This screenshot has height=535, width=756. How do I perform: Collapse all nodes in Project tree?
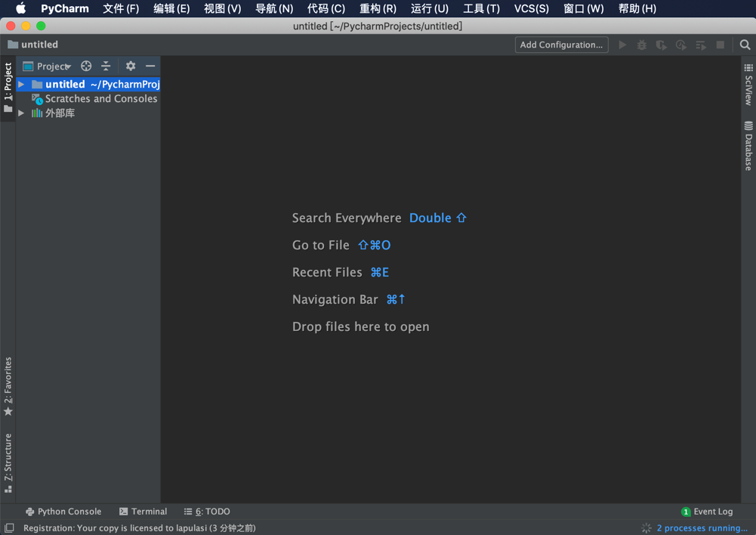click(106, 66)
